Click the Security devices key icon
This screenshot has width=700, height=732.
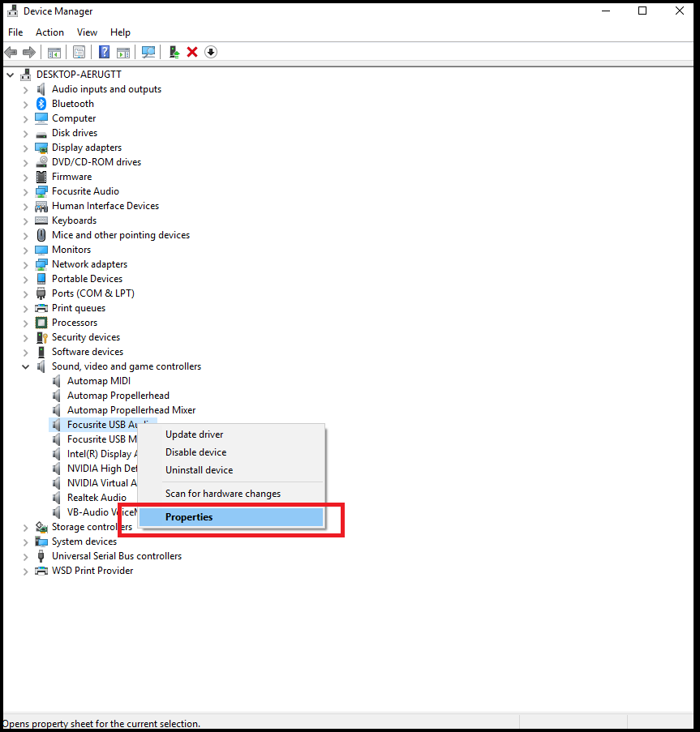(41, 337)
